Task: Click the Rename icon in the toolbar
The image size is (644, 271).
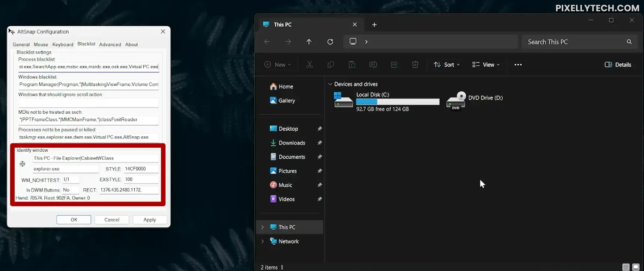Action: (373, 65)
